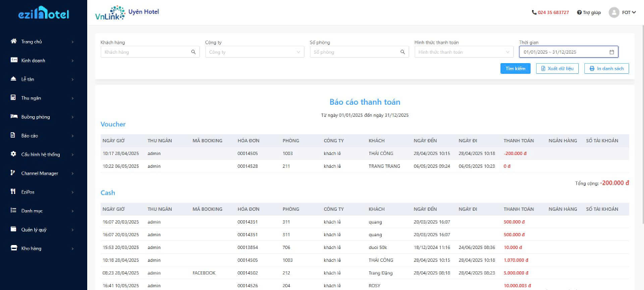Click the Xuất dữ liệu button
Viewport: 644px width, 290px height.
tap(557, 68)
